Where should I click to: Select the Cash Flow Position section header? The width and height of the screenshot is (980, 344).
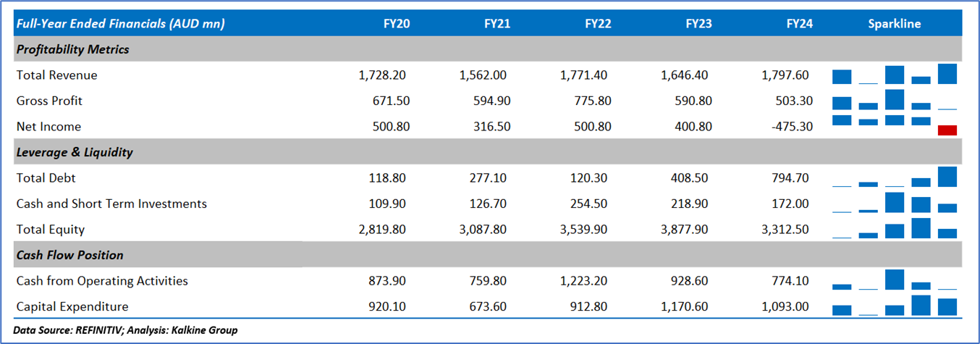coord(70,255)
